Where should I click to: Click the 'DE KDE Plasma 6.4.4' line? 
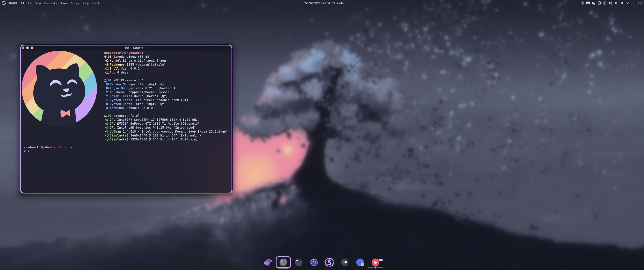tap(124, 80)
